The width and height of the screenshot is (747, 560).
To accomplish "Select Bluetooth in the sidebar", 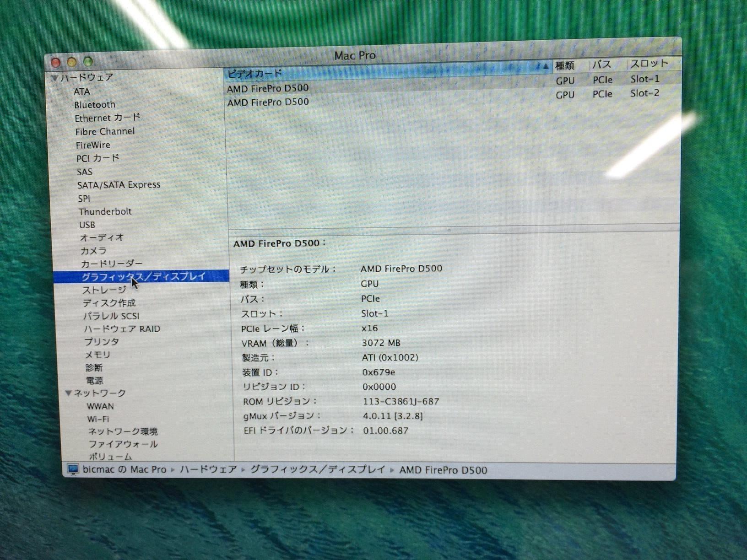I will (x=95, y=105).
